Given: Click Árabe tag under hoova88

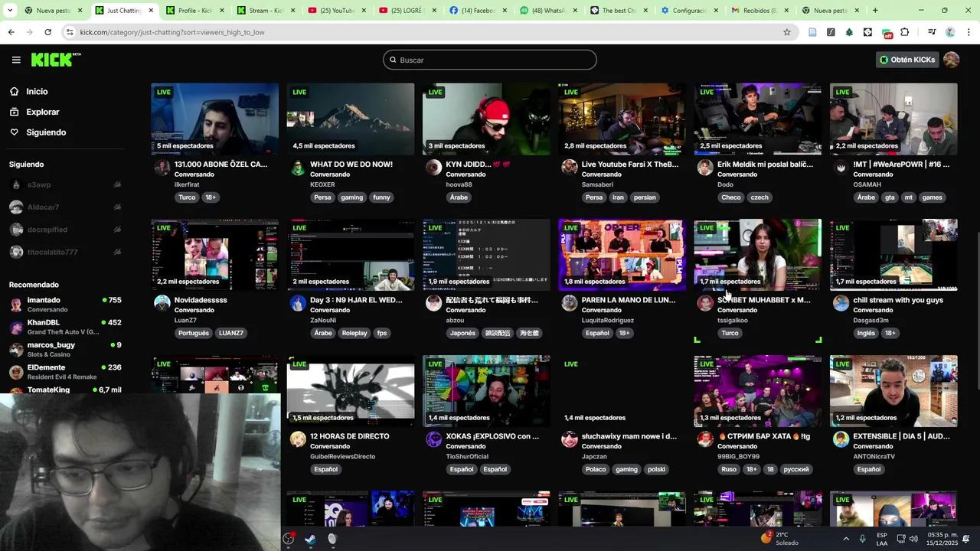Looking at the screenshot, I should click(459, 197).
